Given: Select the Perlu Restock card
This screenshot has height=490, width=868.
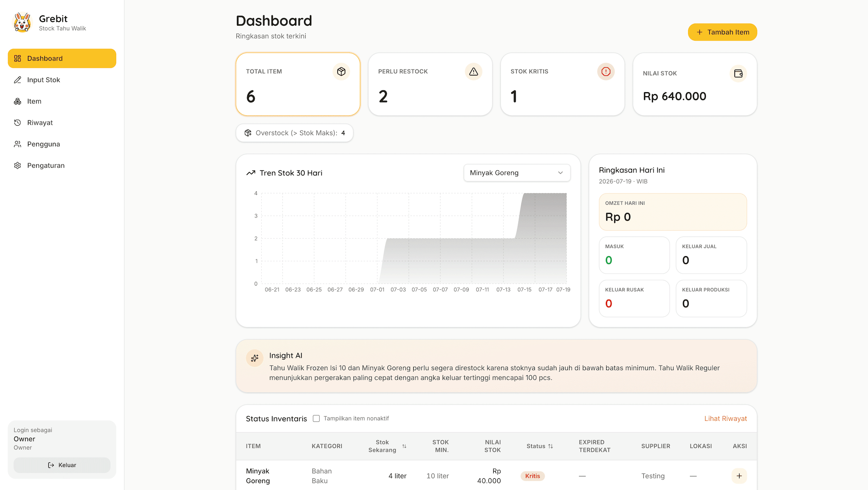Looking at the screenshot, I should (x=430, y=84).
